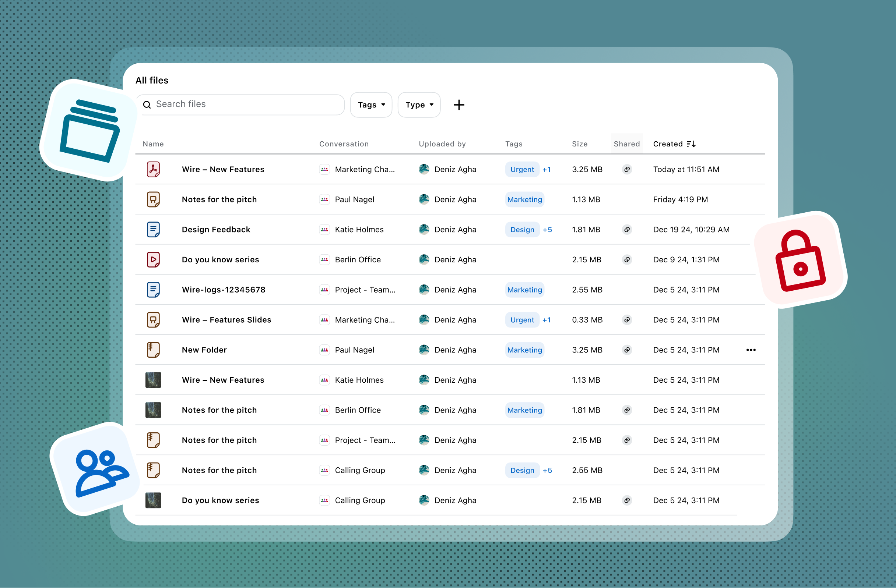Click shared link icon for Design Feedback
The image size is (896, 588).
[x=627, y=230]
